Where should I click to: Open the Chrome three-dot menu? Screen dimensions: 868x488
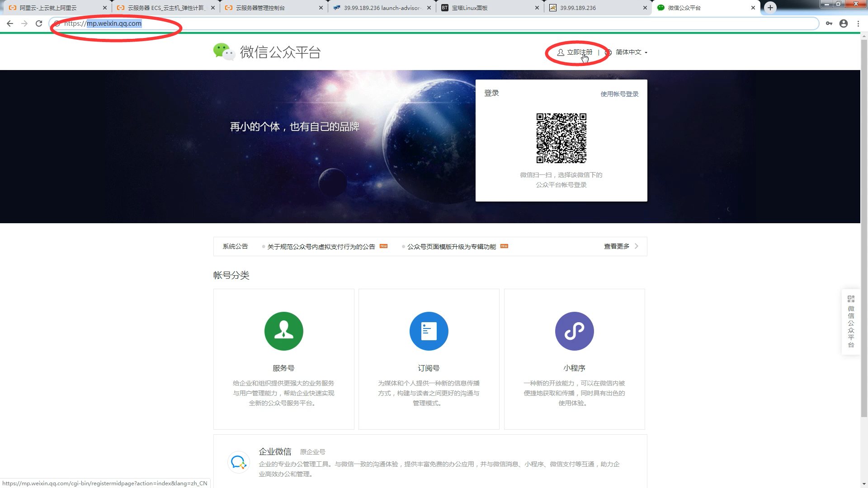pyautogui.click(x=858, y=23)
